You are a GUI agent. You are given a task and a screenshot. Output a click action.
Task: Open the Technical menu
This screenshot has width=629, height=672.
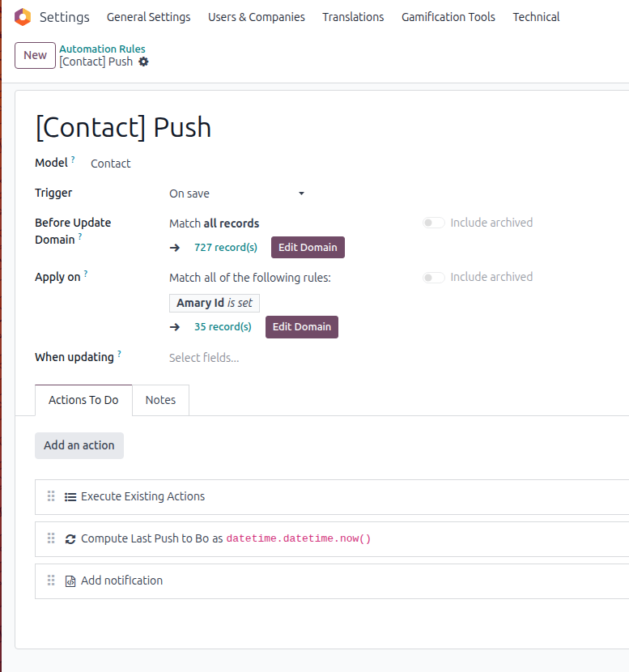coord(536,17)
